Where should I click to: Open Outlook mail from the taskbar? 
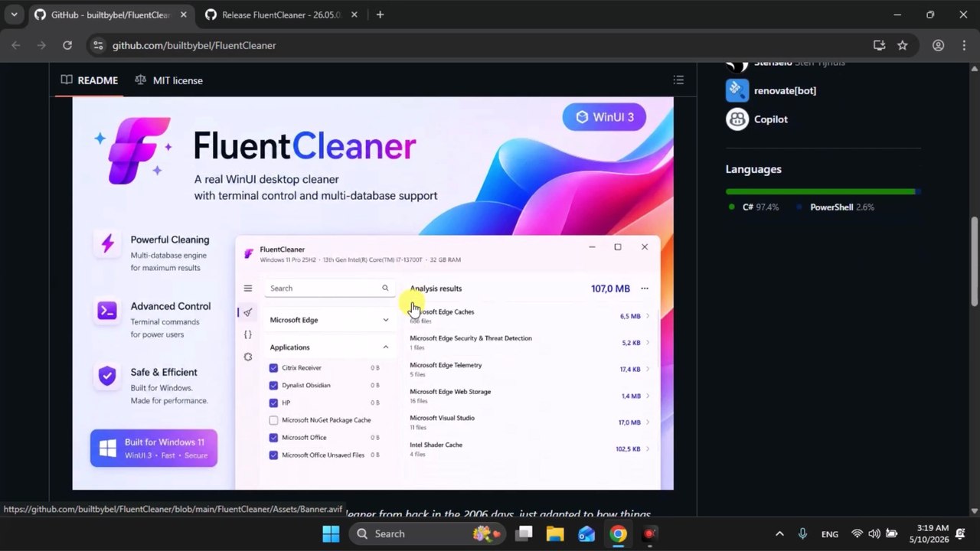[586, 534]
